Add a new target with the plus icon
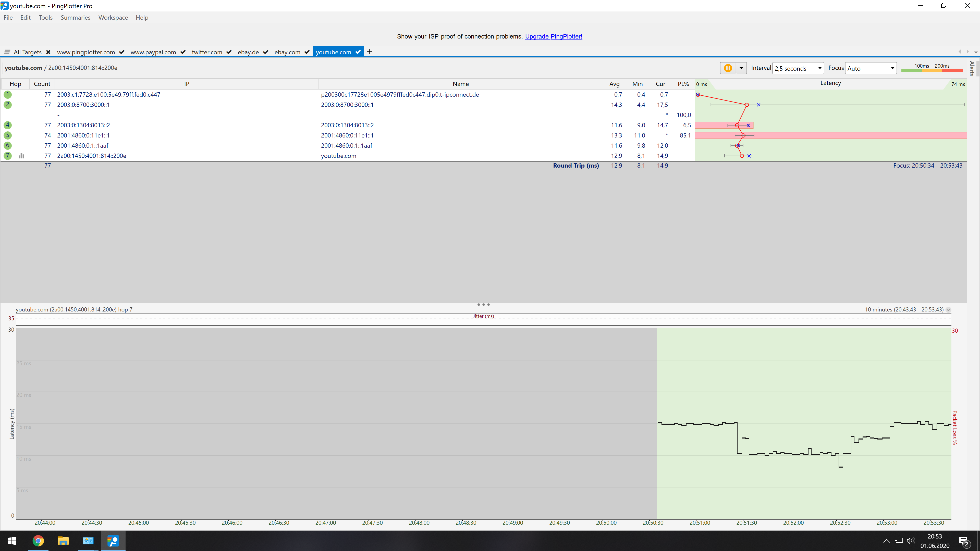Screen dimensions: 980x551 pyautogui.click(x=369, y=52)
